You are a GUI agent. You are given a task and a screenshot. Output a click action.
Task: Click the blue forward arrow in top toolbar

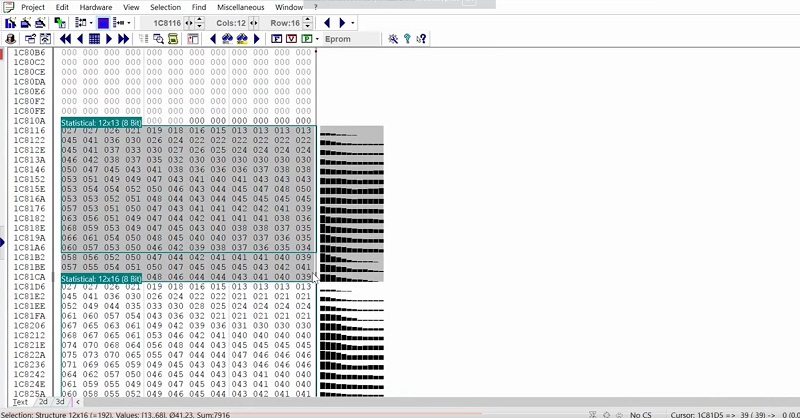[342, 23]
